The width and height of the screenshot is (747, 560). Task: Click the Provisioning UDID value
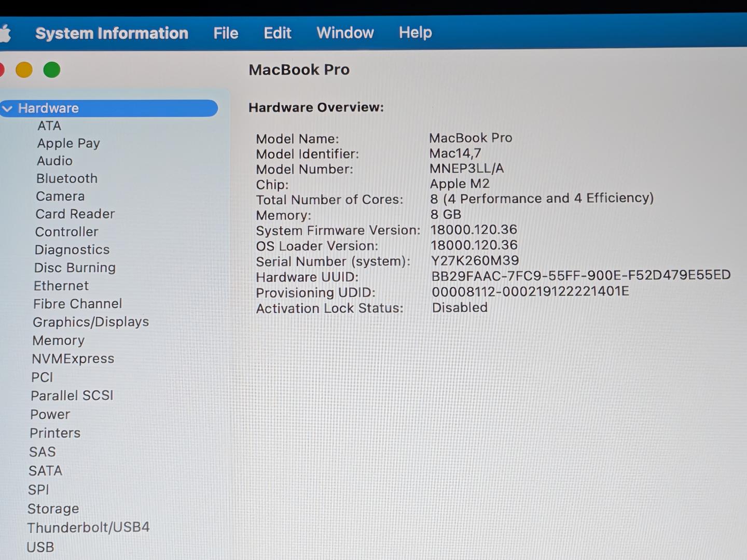530,291
